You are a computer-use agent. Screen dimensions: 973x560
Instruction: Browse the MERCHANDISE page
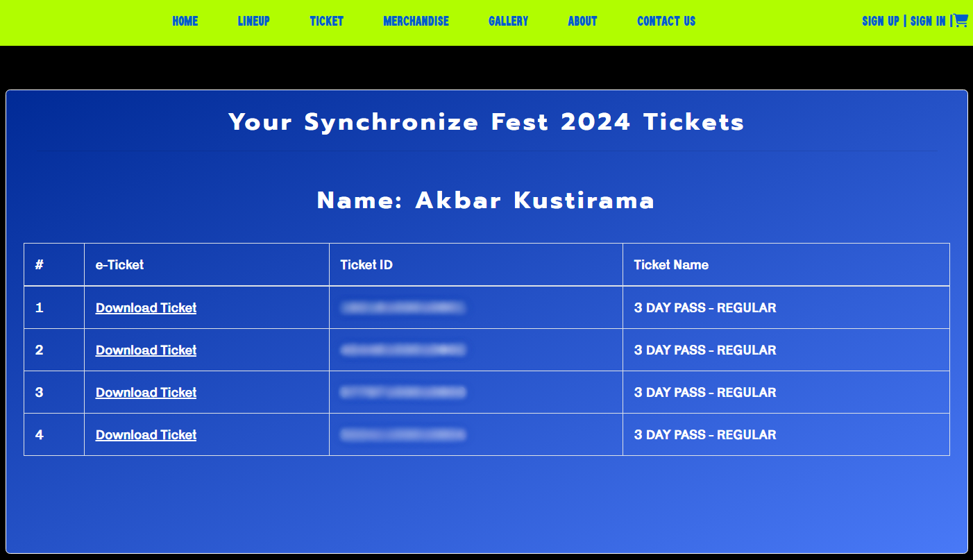(x=416, y=21)
